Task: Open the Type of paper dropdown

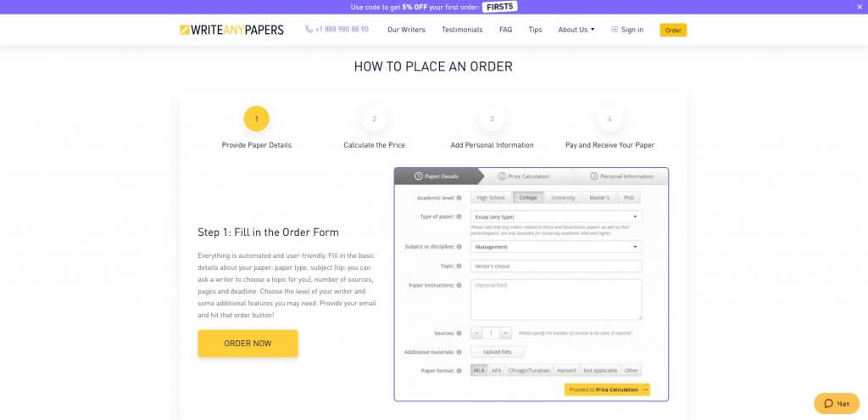Action: click(x=556, y=216)
